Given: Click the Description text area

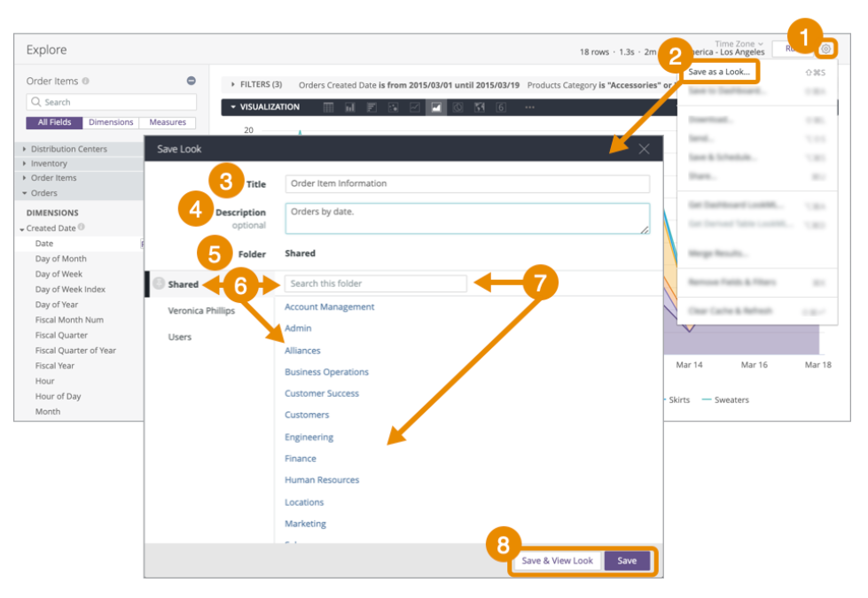Looking at the screenshot, I should pyautogui.click(x=467, y=218).
